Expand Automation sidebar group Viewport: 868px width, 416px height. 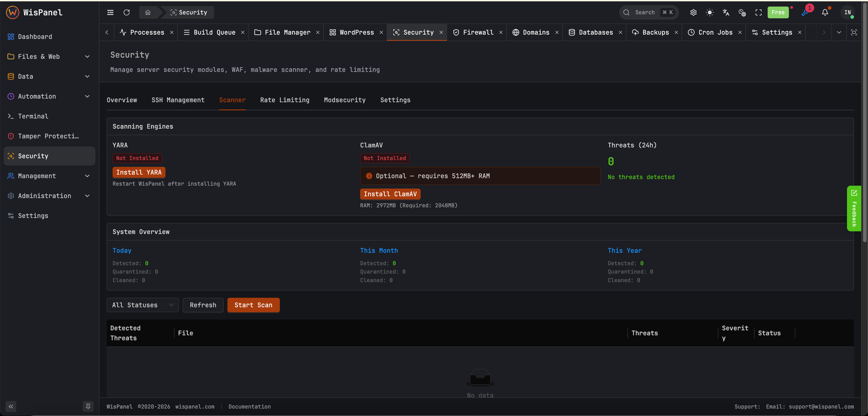pos(49,96)
